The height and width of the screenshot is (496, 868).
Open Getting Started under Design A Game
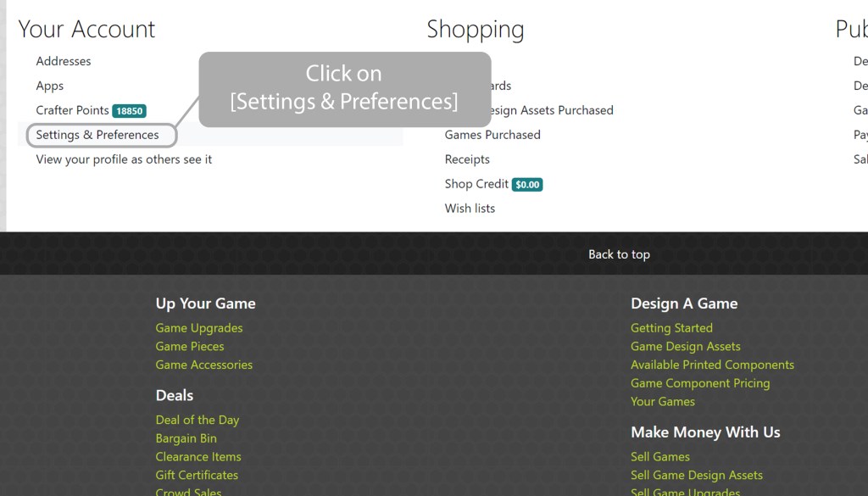671,328
